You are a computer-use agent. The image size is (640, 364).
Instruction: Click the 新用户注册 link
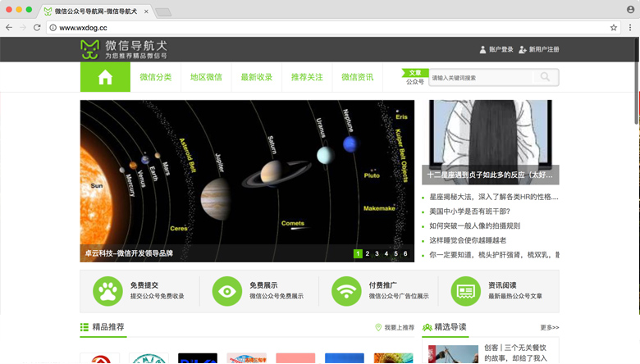(x=544, y=49)
